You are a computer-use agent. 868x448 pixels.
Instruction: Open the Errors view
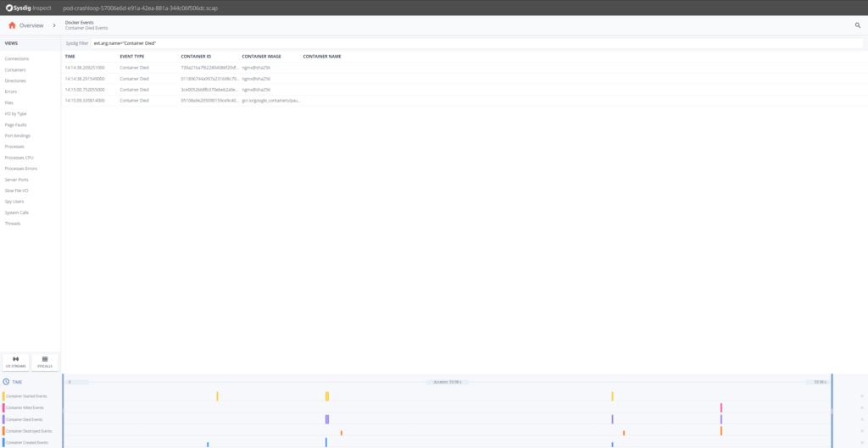10,91
